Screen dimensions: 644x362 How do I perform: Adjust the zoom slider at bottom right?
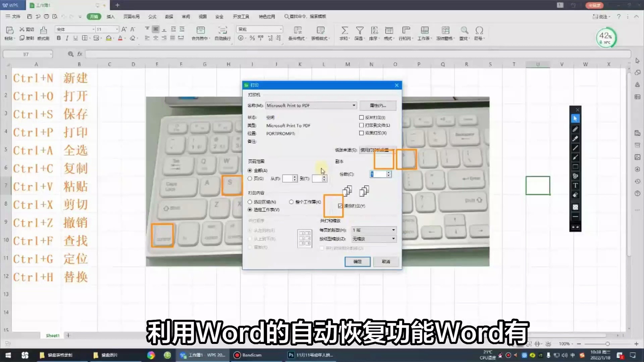click(x=607, y=344)
